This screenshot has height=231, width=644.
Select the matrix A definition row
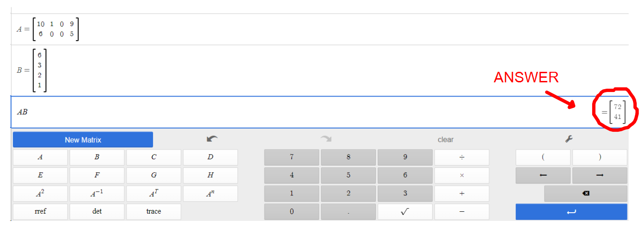pyautogui.click(x=275, y=29)
